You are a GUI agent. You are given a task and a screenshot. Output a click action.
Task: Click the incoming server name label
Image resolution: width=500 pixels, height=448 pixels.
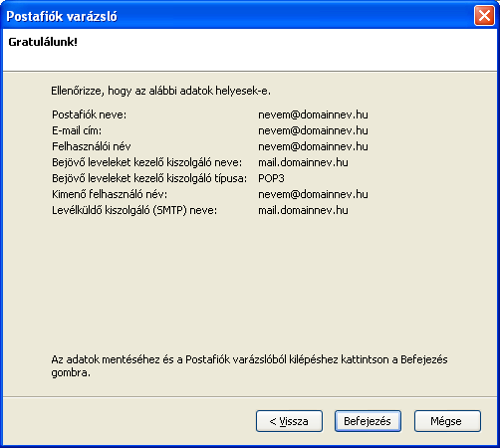pyautogui.click(x=147, y=162)
